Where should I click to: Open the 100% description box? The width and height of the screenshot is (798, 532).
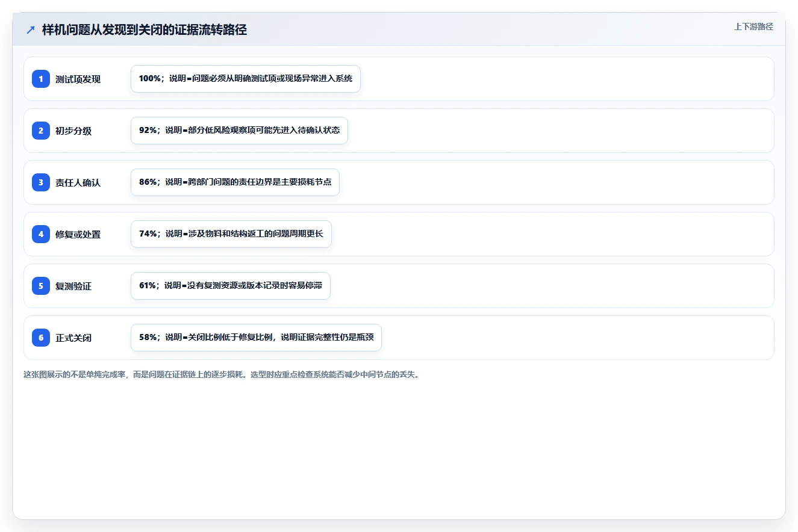(246, 79)
